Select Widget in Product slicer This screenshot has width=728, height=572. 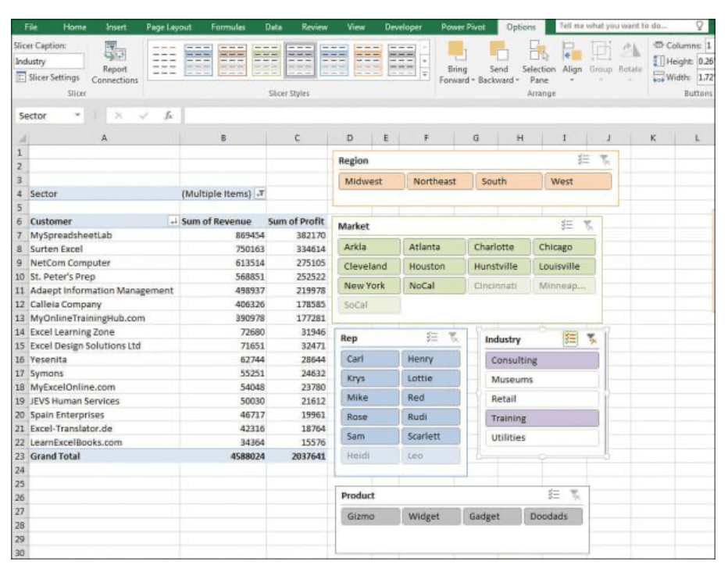pyautogui.click(x=431, y=517)
